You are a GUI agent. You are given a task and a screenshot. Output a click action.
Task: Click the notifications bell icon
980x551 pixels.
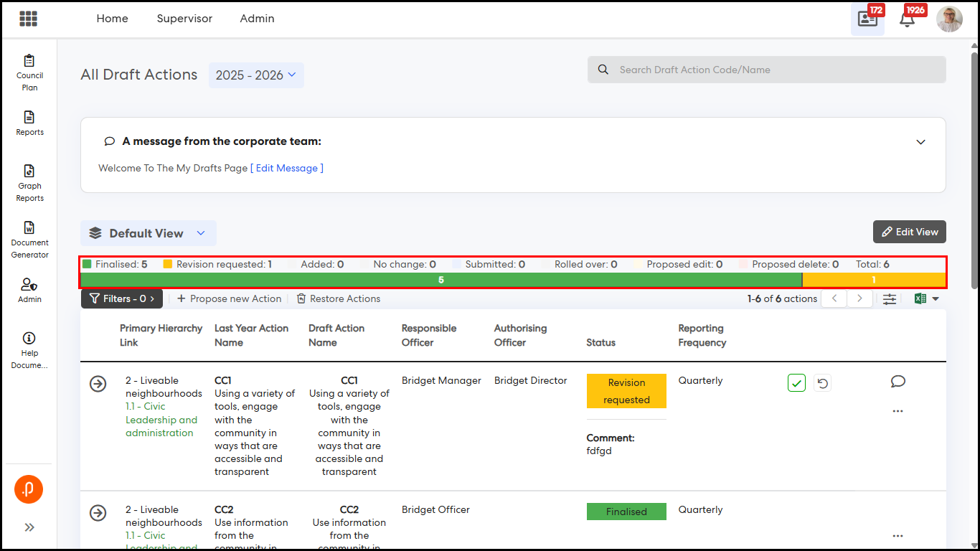click(x=907, y=19)
